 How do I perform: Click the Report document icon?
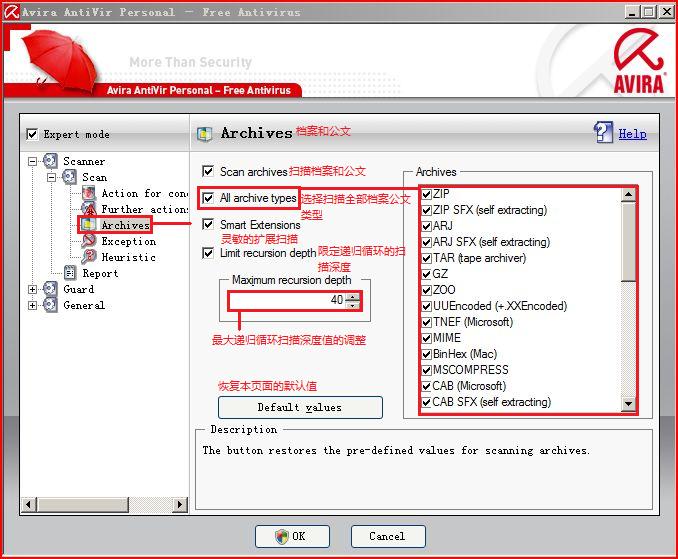tap(70, 273)
